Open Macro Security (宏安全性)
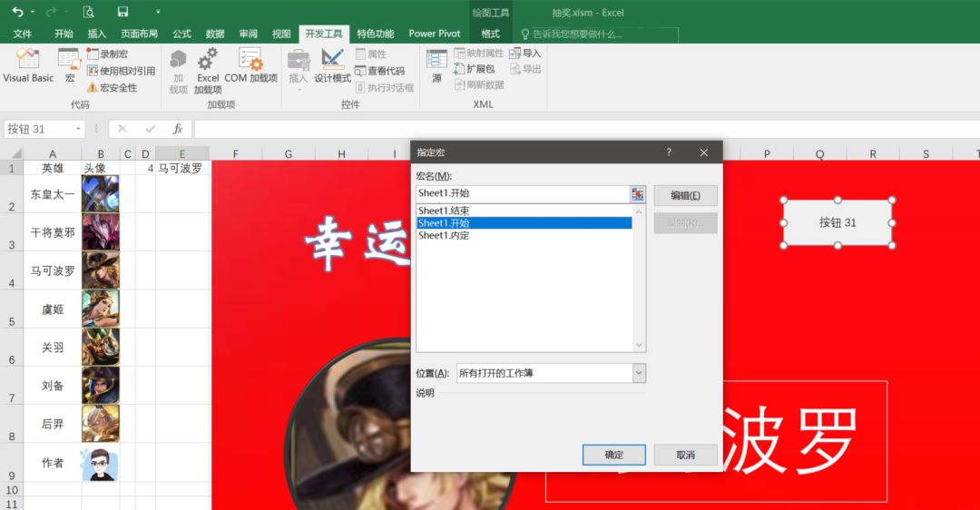This screenshot has width=980, height=510. (x=112, y=87)
